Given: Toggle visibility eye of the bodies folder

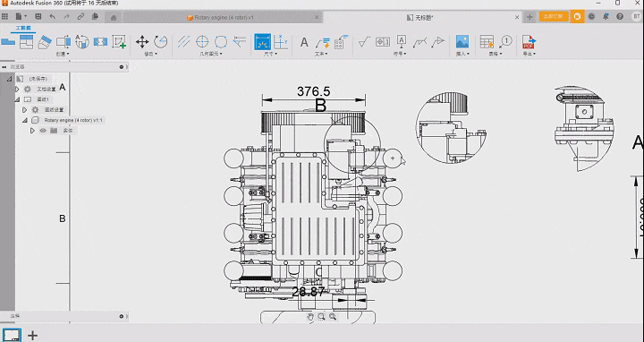Looking at the screenshot, I should [x=43, y=131].
